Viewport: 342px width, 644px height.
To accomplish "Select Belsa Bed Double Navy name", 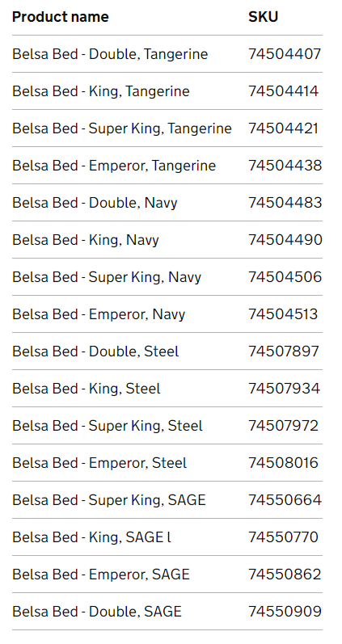I will coord(95,203).
